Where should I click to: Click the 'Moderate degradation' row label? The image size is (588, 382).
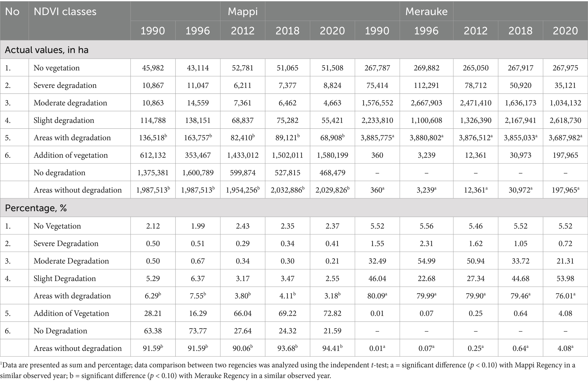[70, 103]
